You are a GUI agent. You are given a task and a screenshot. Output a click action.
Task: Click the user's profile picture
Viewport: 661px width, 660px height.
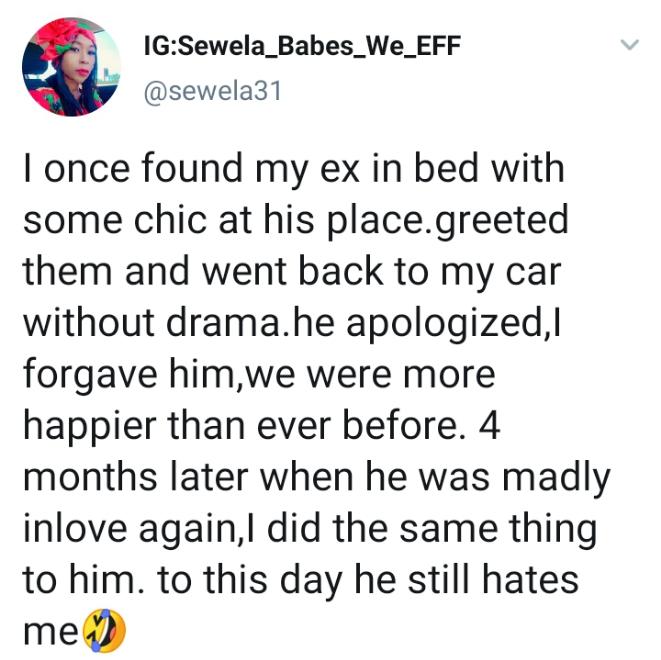pos(71,67)
